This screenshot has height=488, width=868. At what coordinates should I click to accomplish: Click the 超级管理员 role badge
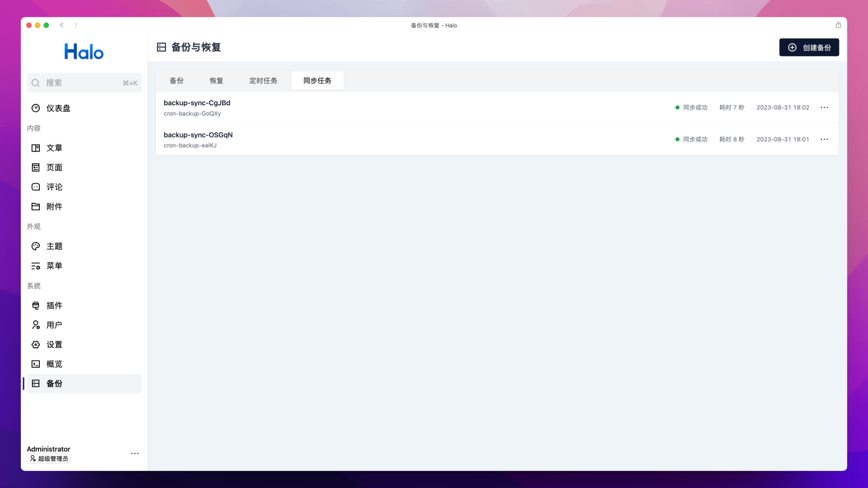click(49, 459)
